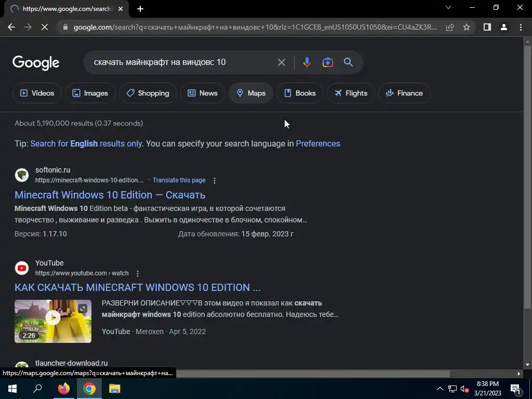Click the scrollbar down arrow
This screenshot has height=399, width=532.
click(527, 365)
